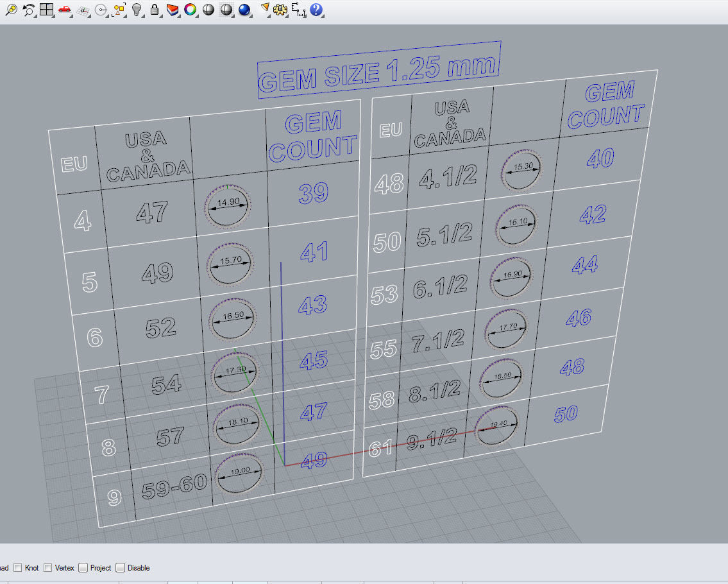Select the EU size '61' text
The image size is (728, 584).
pyautogui.click(x=380, y=449)
